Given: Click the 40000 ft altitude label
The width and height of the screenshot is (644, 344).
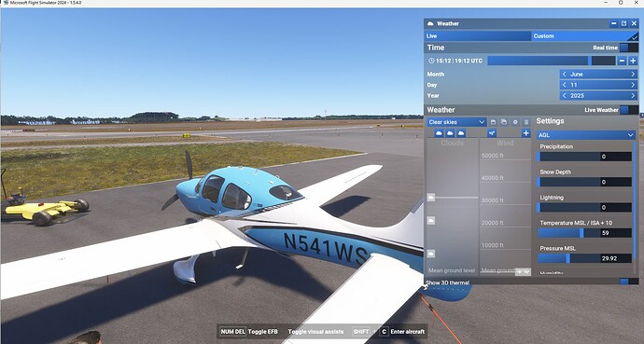Looking at the screenshot, I should 492,178.
